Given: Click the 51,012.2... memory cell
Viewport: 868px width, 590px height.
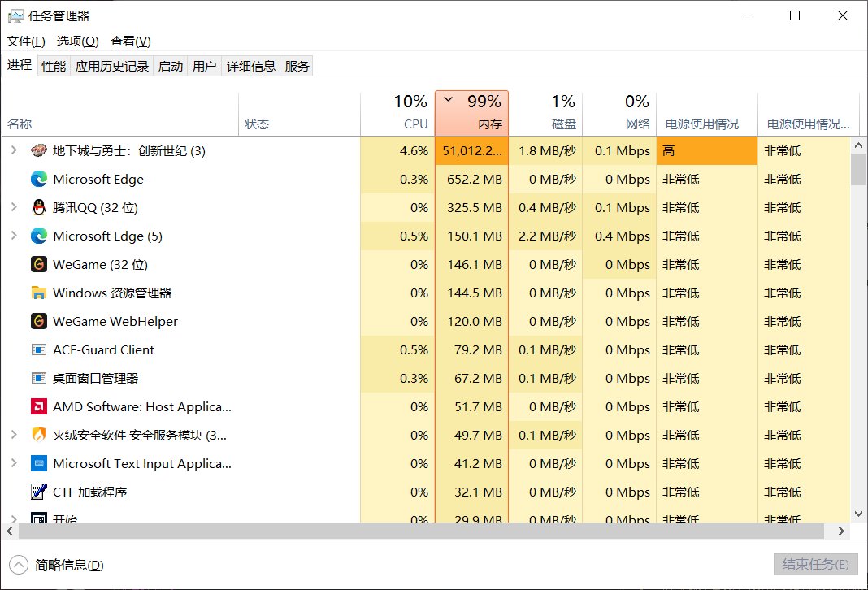Looking at the screenshot, I should [471, 150].
